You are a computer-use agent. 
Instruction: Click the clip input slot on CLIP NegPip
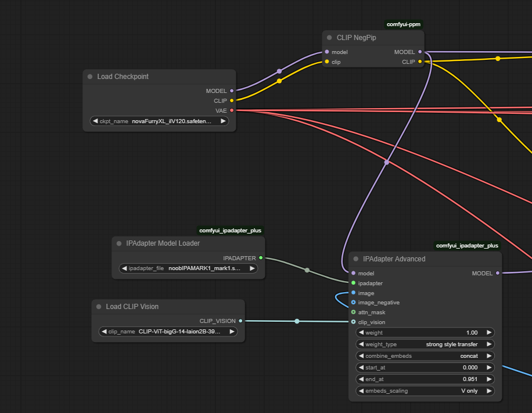point(327,62)
